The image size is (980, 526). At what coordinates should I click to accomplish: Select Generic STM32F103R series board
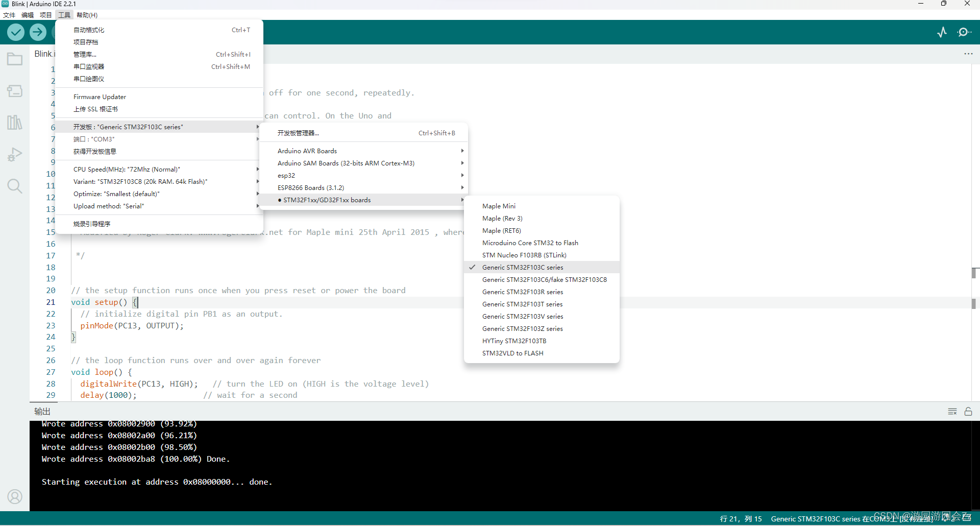[542, 292]
